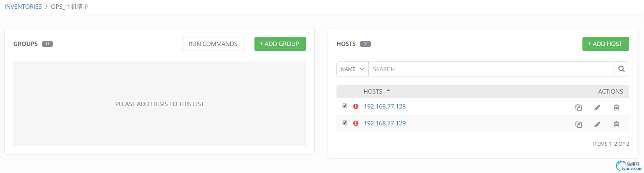
Task: Delete host 192.168.77.128
Action: pyautogui.click(x=616, y=107)
